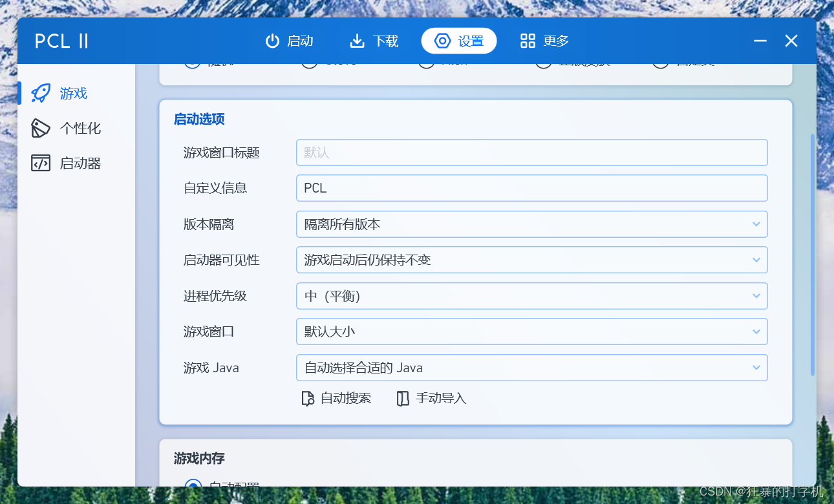Open the 启动器可见性 dropdown
The height and width of the screenshot is (504, 834).
[x=532, y=260]
